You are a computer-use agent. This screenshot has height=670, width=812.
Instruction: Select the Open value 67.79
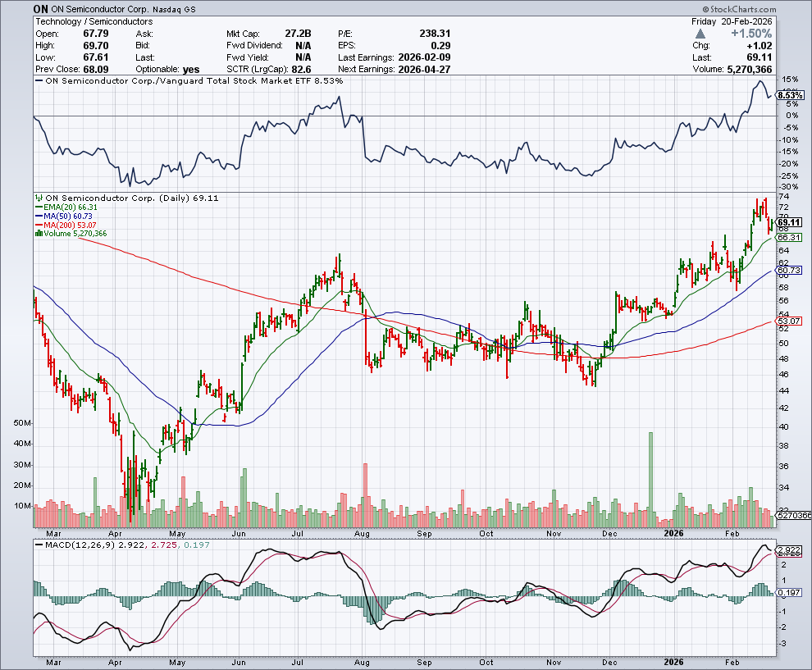[x=96, y=34]
